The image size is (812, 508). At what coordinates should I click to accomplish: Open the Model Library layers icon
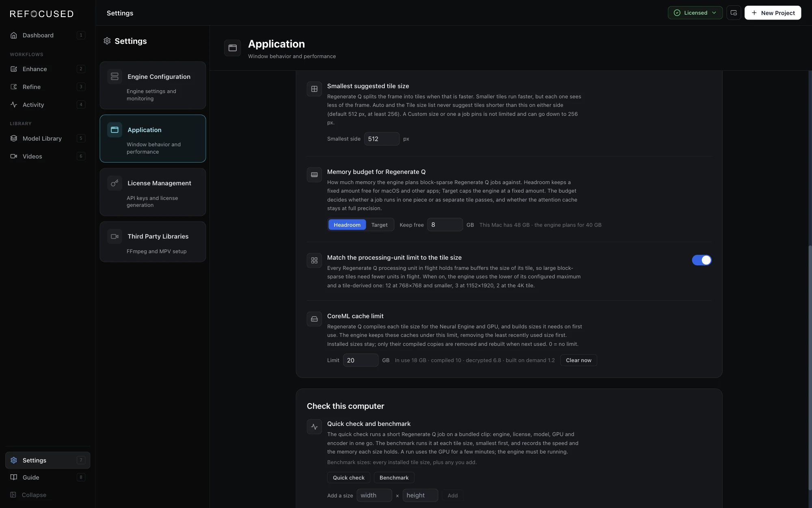tap(14, 139)
